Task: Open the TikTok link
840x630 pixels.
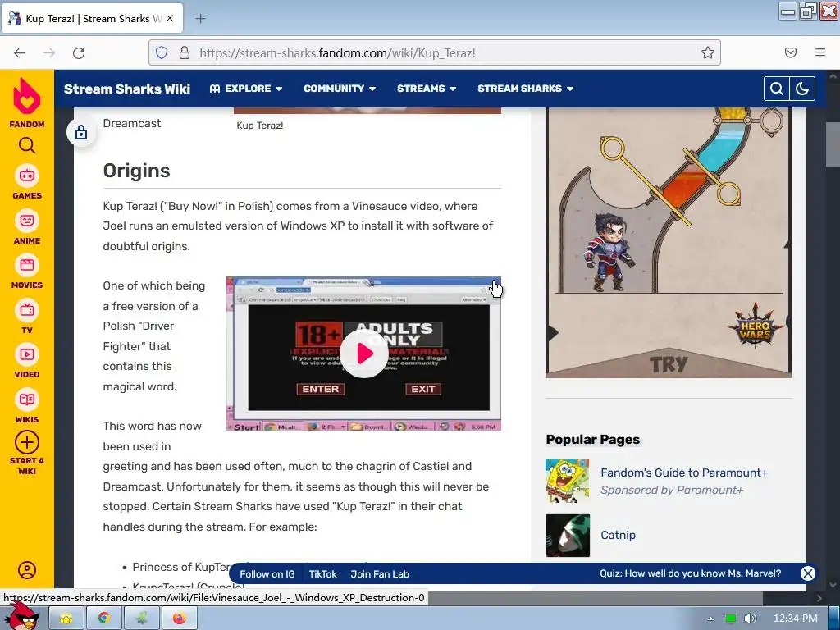Action: (322, 573)
